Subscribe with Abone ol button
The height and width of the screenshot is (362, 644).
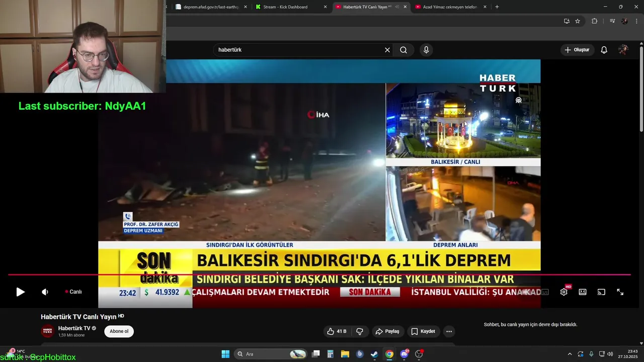(x=119, y=331)
